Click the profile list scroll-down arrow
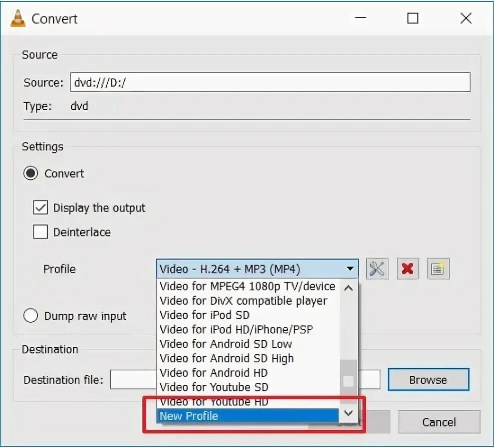The image size is (494, 448). 348,413
